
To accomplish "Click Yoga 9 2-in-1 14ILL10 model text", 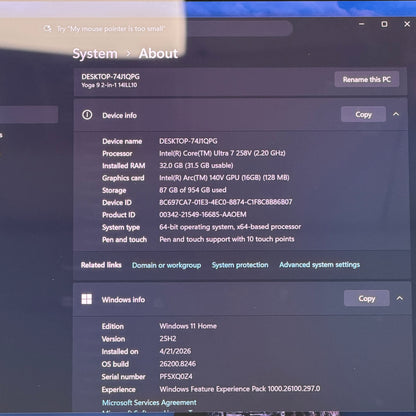I will coord(109,85).
